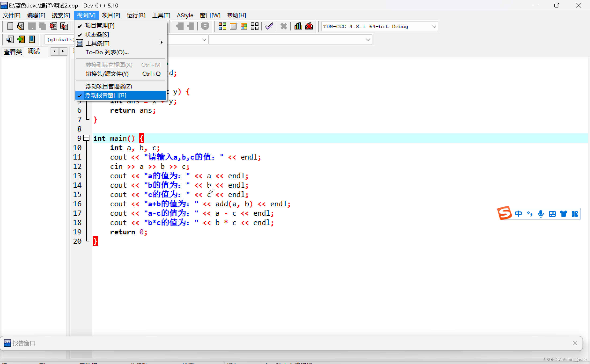Switch to the 调试 debug tab
This screenshot has width=590, height=364.
click(x=34, y=51)
